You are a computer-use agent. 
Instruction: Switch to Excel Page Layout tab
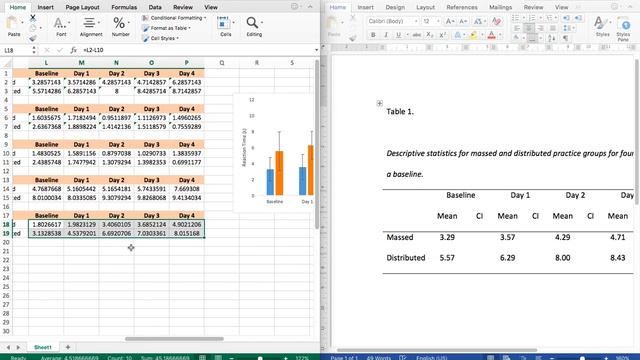[x=82, y=7]
